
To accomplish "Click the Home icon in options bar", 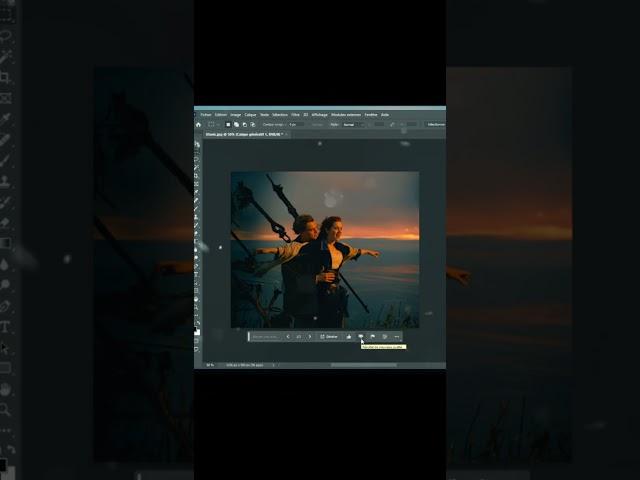I will pyautogui.click(x=198, y=124).
